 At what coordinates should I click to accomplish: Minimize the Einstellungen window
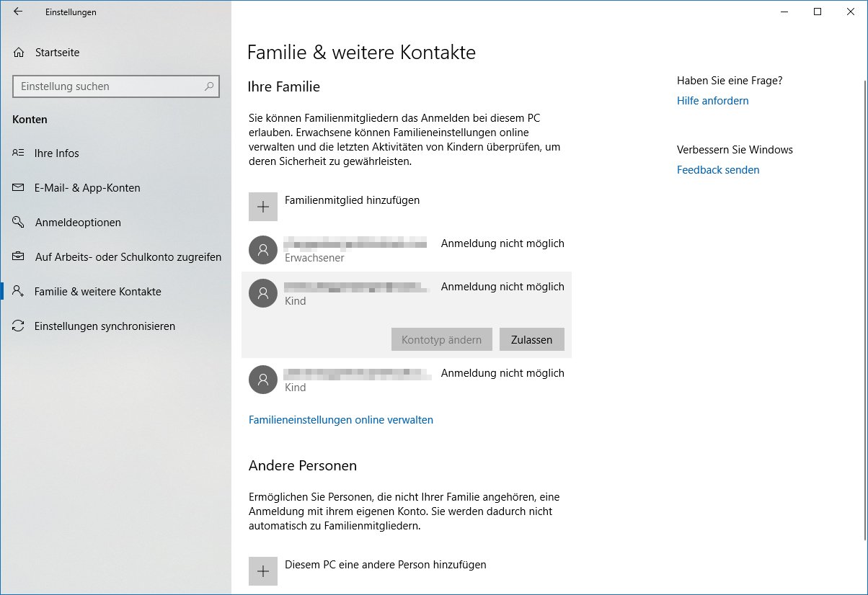(784, 12)
